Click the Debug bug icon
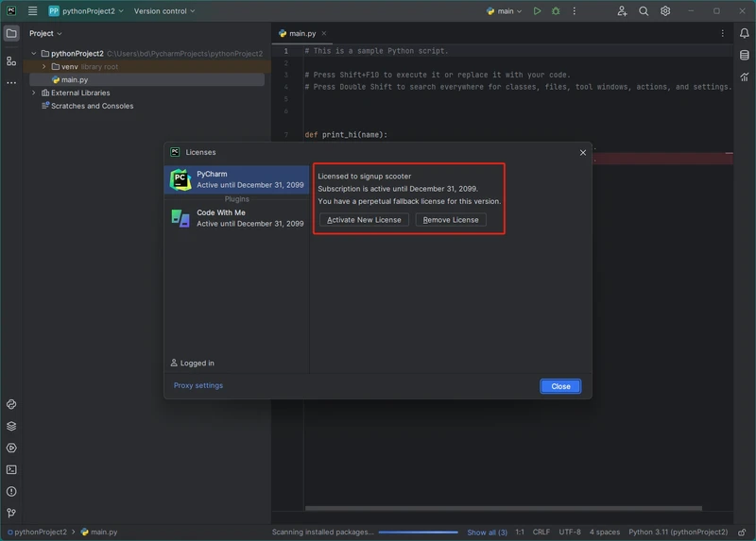The image size is (756, 541). tap(556, 11)
